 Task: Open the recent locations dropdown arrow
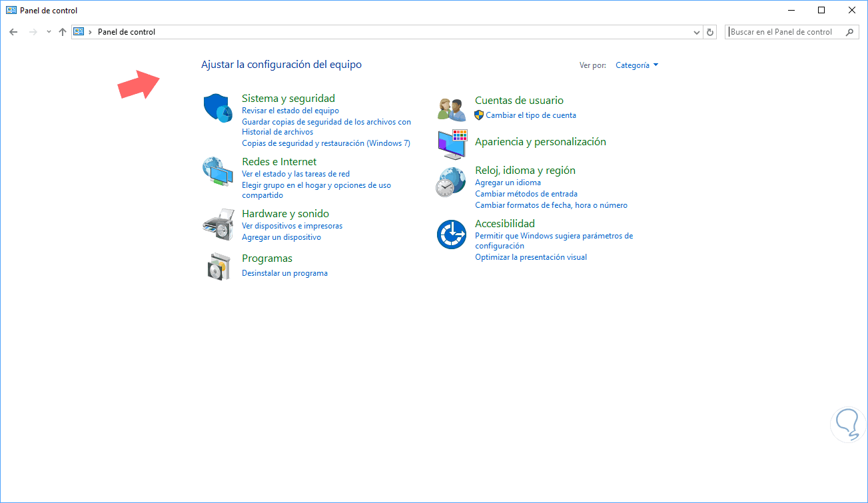click(x=49, y=32)
